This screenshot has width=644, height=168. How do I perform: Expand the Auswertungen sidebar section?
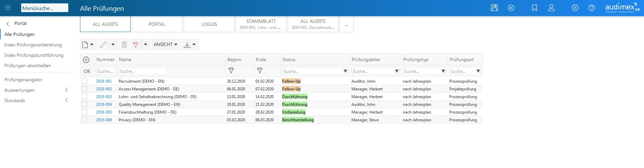pos(66,90)
